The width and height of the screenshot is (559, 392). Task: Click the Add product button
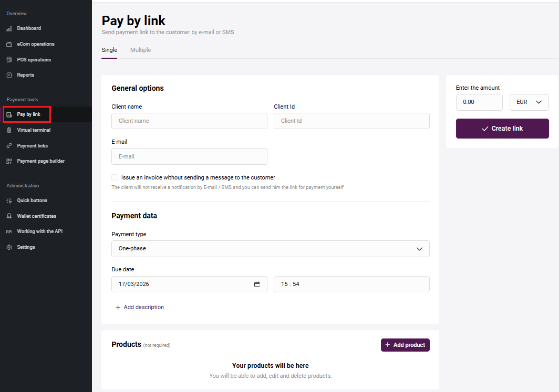tap(405, 345)
